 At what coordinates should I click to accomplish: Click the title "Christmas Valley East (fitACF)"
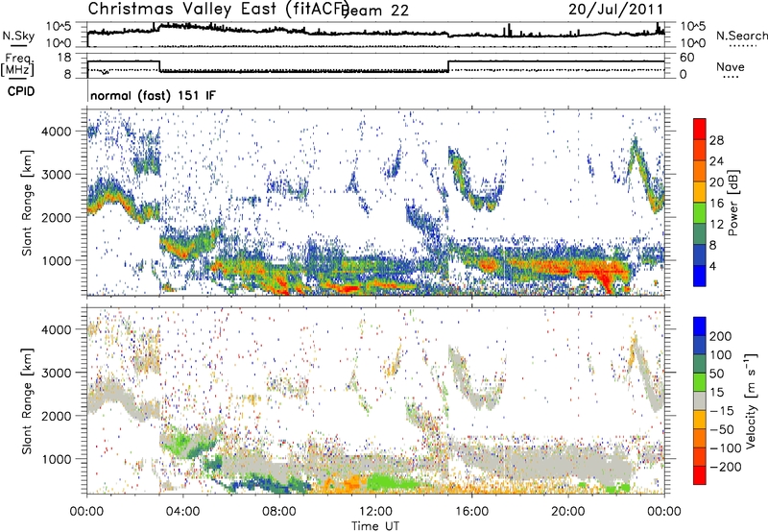pyautogui.click(x=219, y=9)
